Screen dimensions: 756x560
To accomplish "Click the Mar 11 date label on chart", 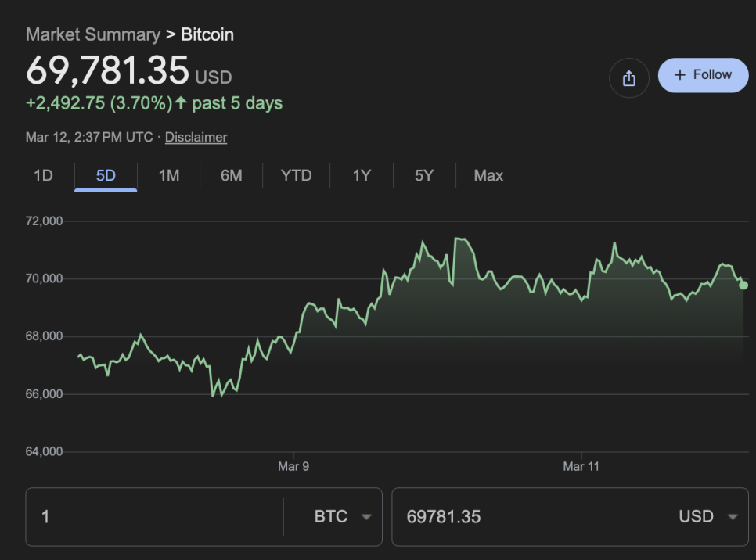I will [581, 466].
